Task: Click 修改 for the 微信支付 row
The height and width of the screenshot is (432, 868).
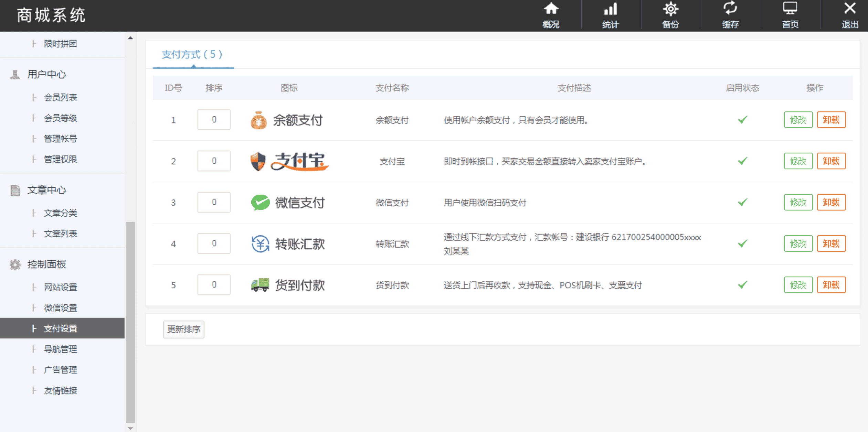Action: pyautogui.click(x=798, y=203)
